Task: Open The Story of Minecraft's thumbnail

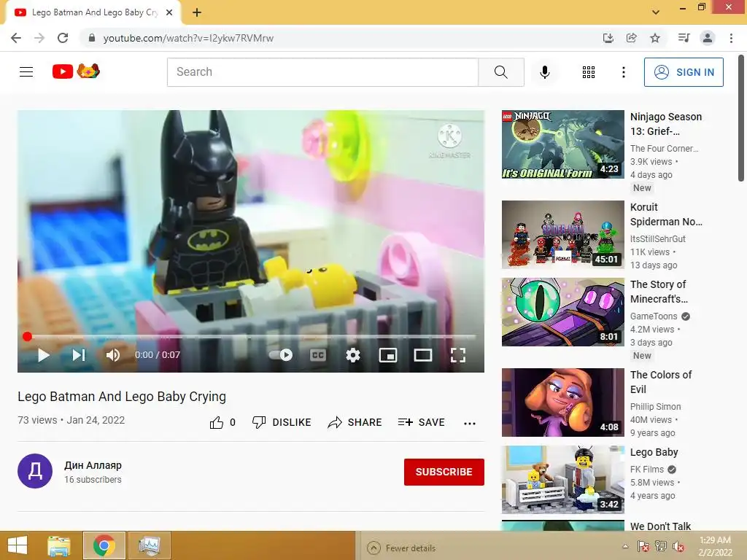Action: [x=562, y=312]
